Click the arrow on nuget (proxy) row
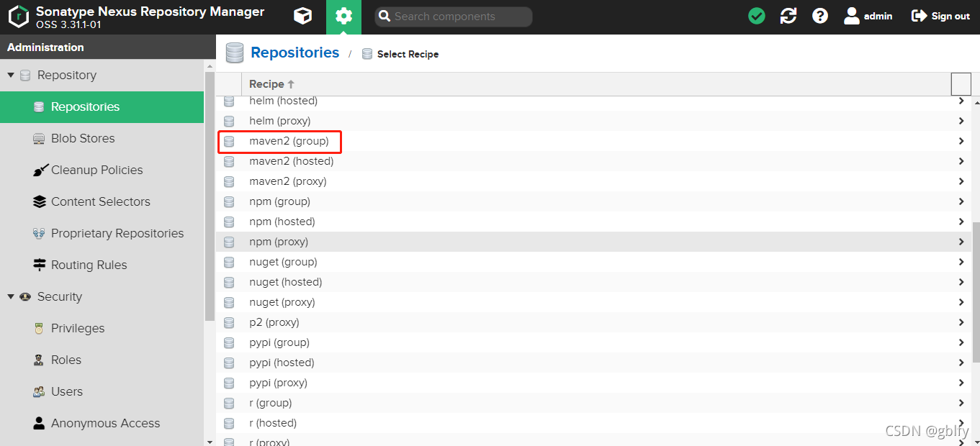This screenshot has height=446, width=980. point(961,302)
